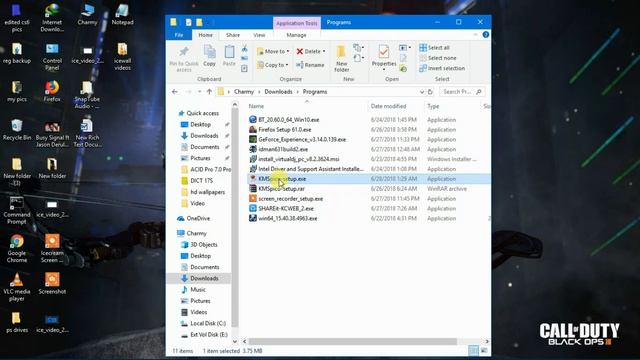Open Recycle Bin on desktop
The image size is (640, 360).
(17, 130)
